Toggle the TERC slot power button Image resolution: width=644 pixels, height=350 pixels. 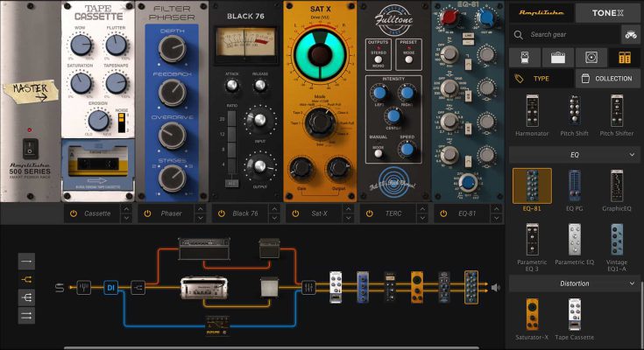(372, 213)
